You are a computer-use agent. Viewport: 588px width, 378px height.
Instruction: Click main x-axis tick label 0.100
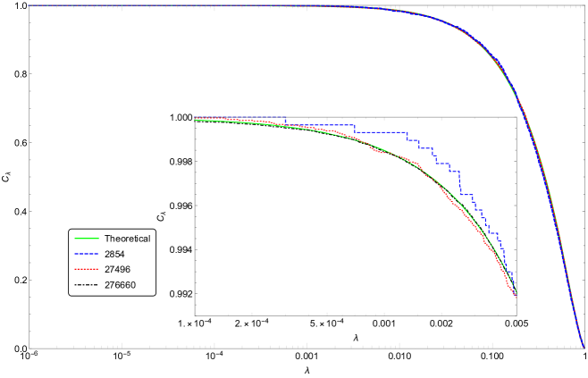point(492,357)
